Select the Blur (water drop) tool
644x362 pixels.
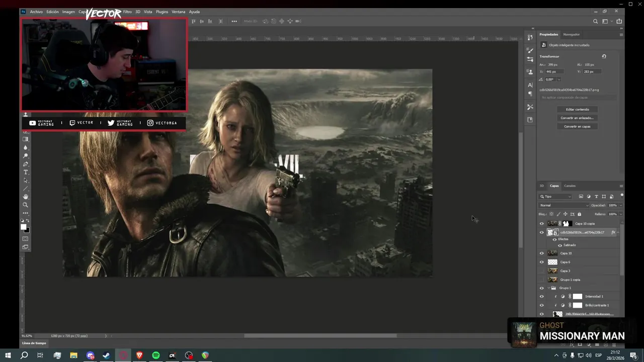(x=26, y=147)
